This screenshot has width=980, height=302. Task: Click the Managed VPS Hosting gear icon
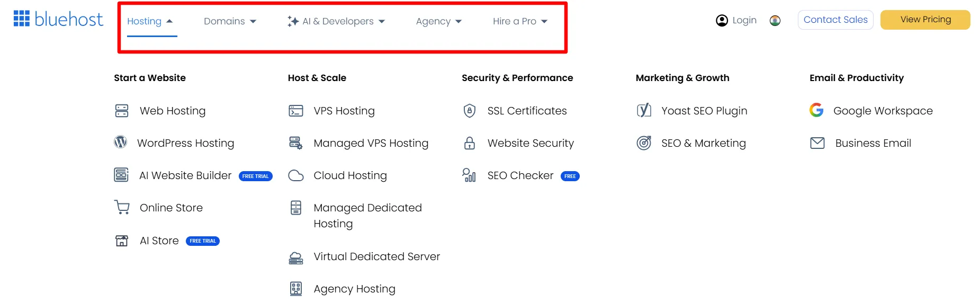click(296, 143)
